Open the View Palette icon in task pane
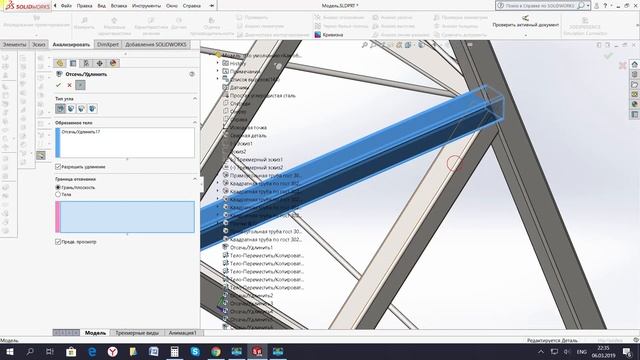Screen dimensions: 640x360 (x=635, y=94)
